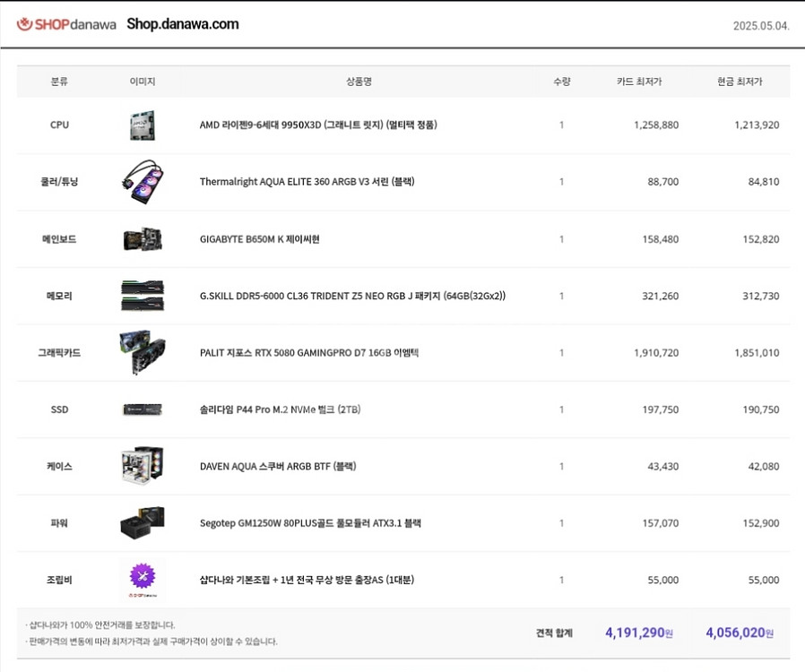Open the GIGABYTE B650M K 제이씨현 product name
The image size is (805, 672).
260,239
